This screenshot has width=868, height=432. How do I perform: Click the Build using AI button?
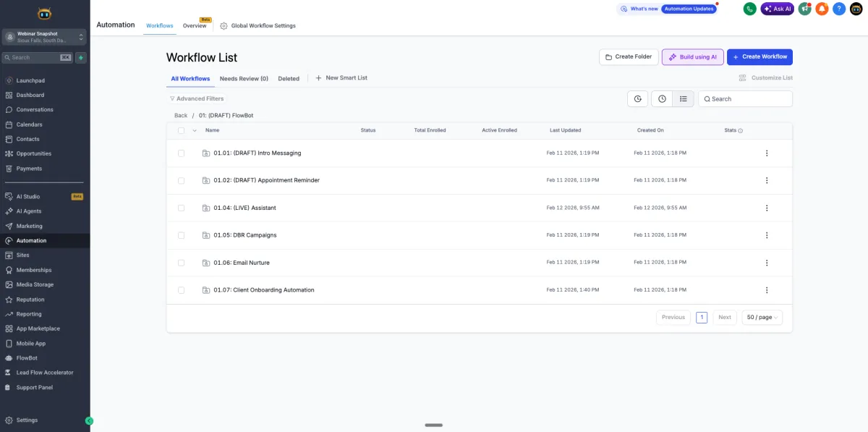(x=692, y=56)
